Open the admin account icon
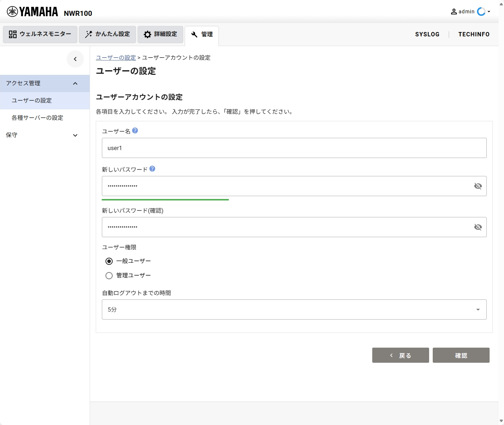 (454, 11)
